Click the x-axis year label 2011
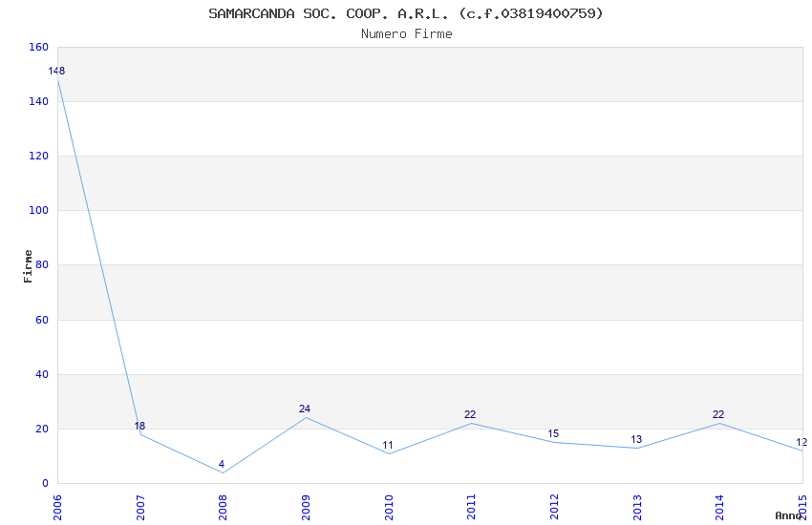 click(x=471, y=508)
